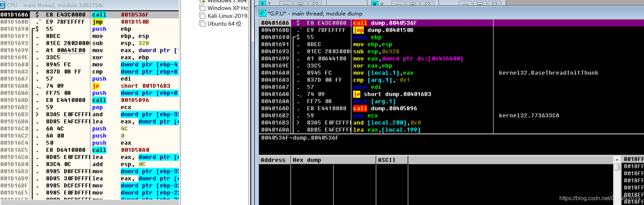Select address 001D1686 in the left CPU window
644x205 pixels.
point(14,15)
